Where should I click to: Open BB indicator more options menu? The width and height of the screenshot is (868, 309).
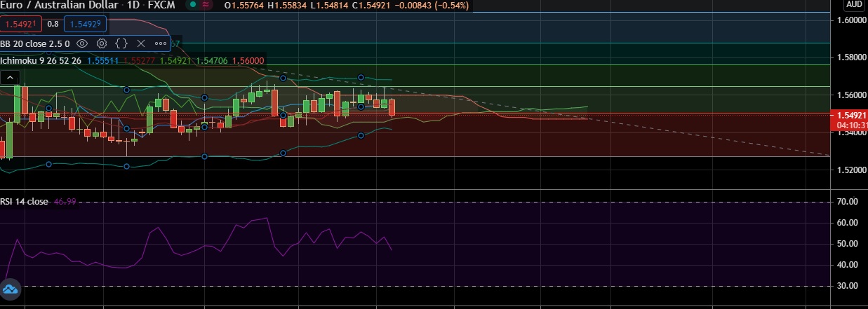tap(161, 43)
